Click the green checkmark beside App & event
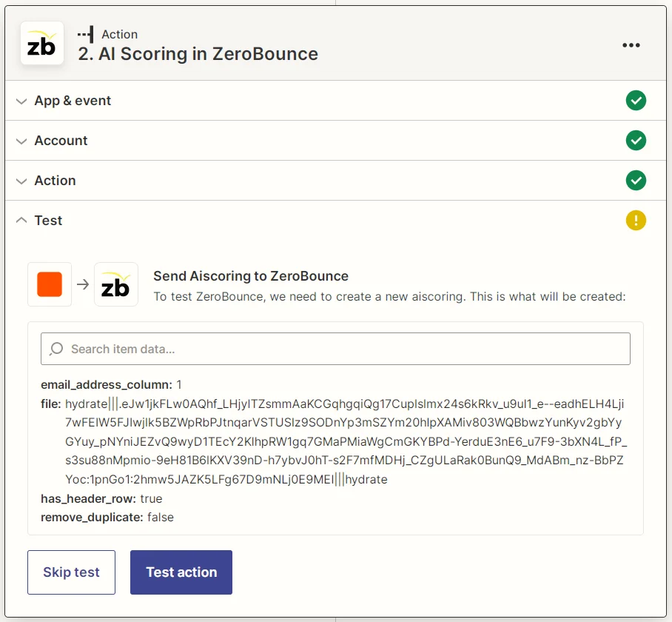This screenshot has width=672, height=622. coord(636,100)
